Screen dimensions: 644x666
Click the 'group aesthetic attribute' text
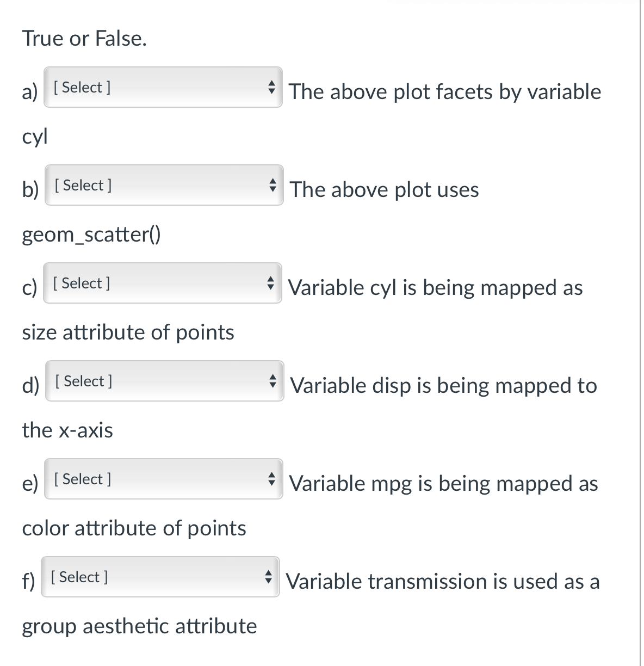139,626
